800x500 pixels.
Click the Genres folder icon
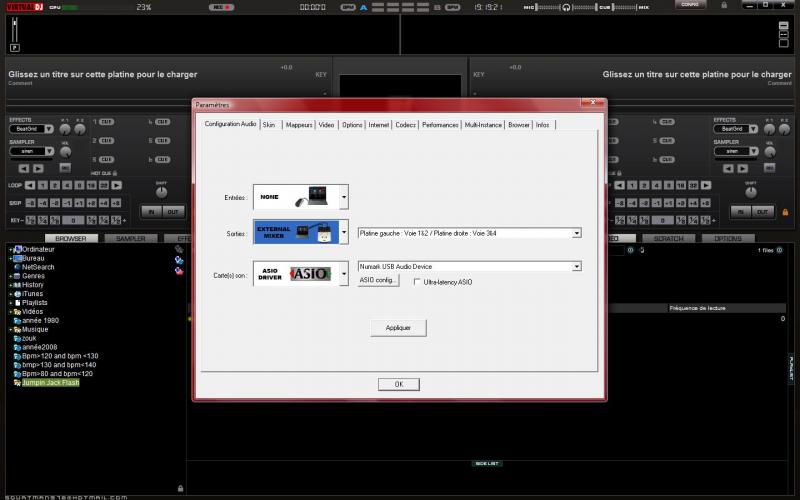17,276
